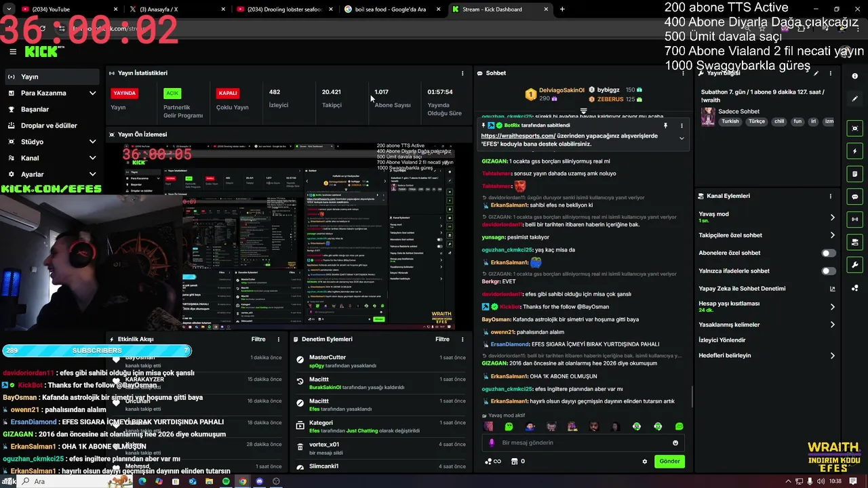
Task: Click İzleyici Yönlendir option
Action: point(722,340)
